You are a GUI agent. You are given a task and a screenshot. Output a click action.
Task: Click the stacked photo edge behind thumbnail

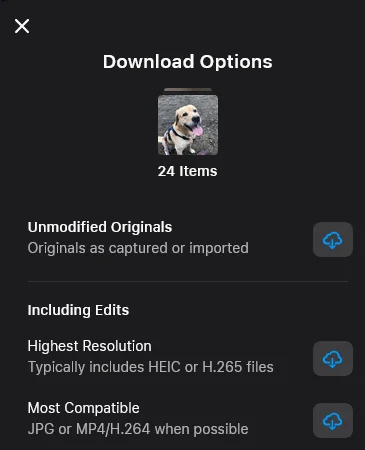pyautogui.click(x=188, y=90)
